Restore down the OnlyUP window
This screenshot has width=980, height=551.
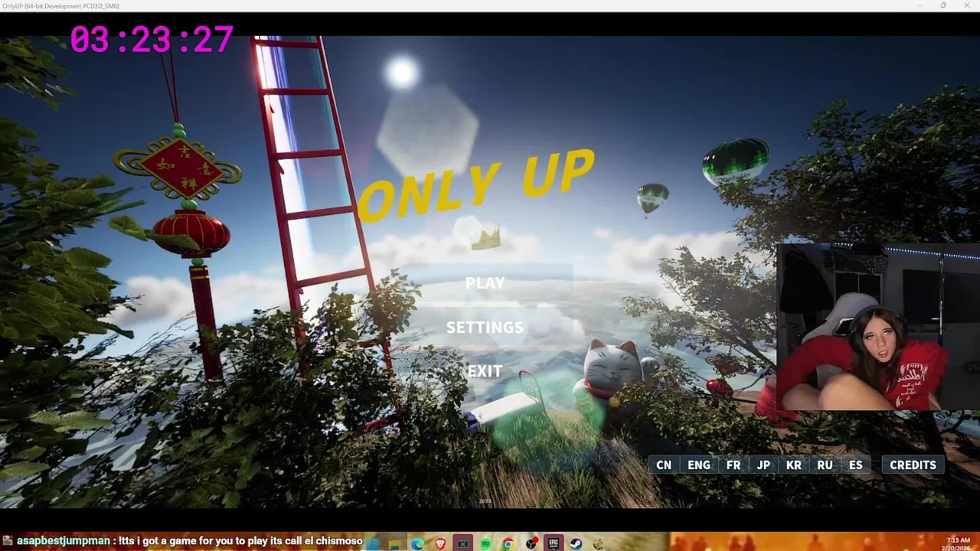click(943, 5)
